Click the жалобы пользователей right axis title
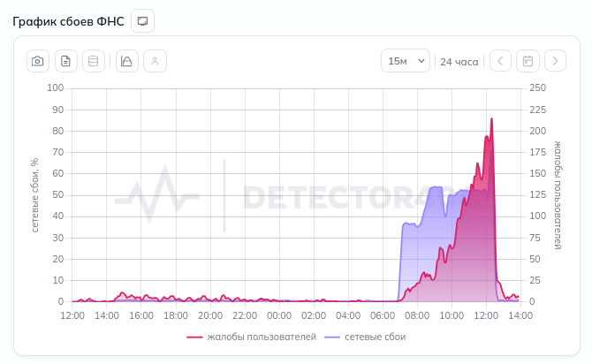 click(x=558, y=195)
